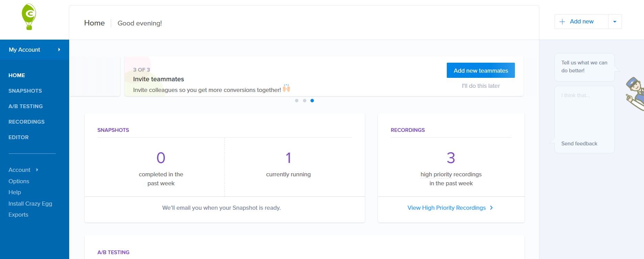The image size is (644, 259).
Task: Open the Editor sidebar item
Action: coord(19,137)
